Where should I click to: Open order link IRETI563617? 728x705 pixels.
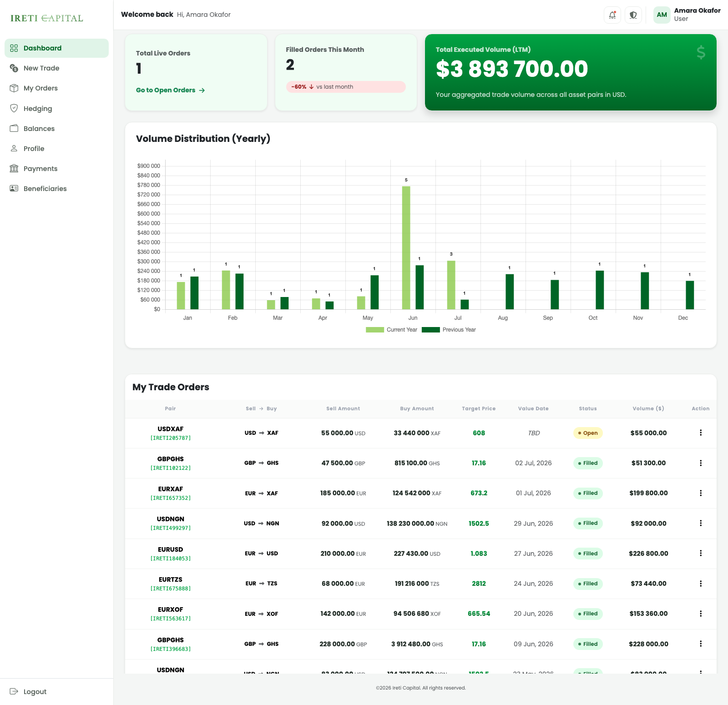(171, 619)
